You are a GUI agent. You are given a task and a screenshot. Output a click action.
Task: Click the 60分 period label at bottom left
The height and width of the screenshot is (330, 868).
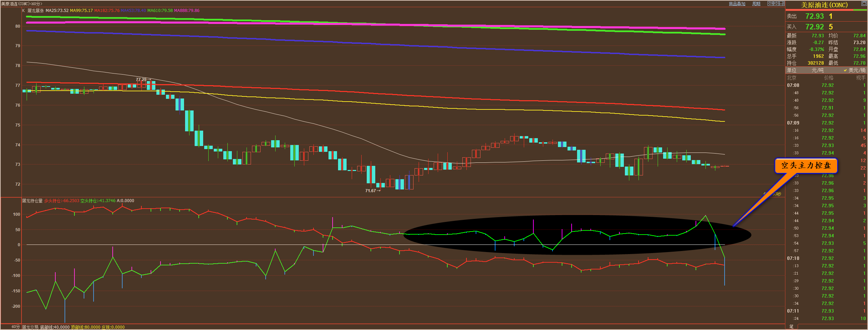pyautogui.click(x=16, y=327)
